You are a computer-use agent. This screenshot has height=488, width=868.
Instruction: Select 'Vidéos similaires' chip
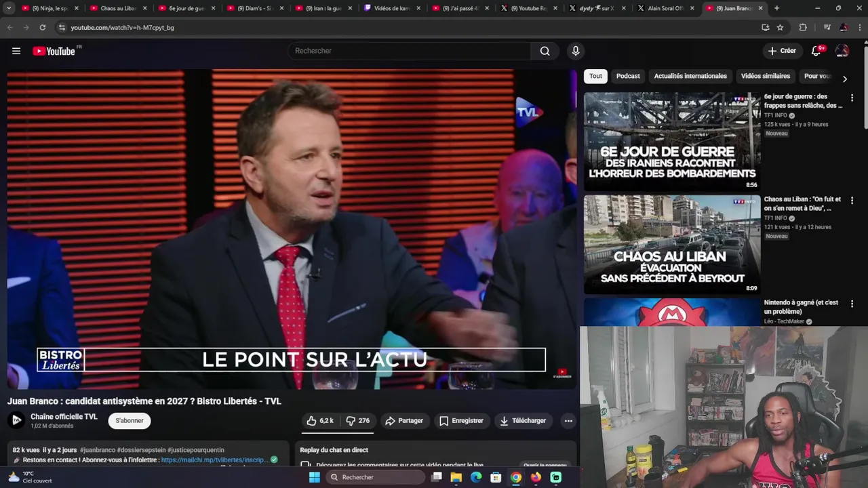pyautogui.click(x=766, y=76)
